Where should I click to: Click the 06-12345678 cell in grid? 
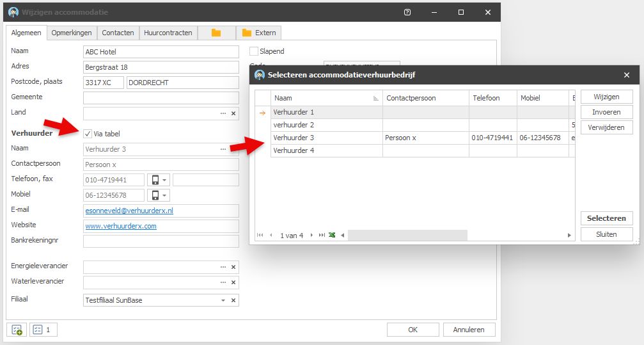(x=542, y=138)
